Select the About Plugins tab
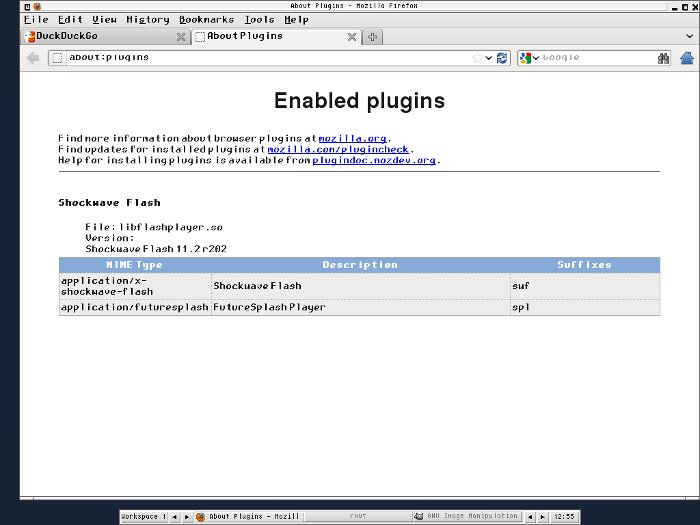Screen dimensions: 700x525 [x=276, y=37]
